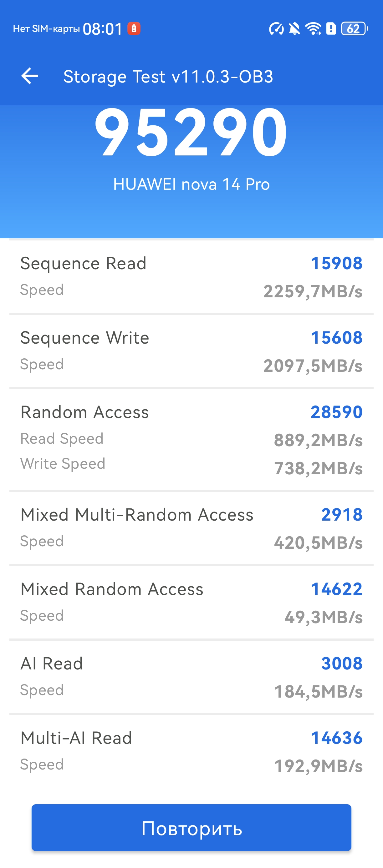Screen dimensions: 383x868
Task: Tap the Mixed Multi-Random Access row
Action: [191, 528]
